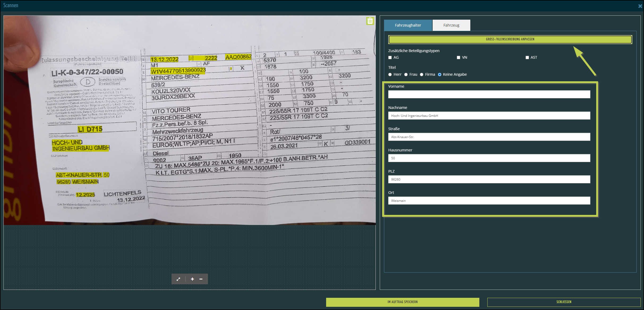
Task: Click the Schliessen button
Action: [x=564, y=302]
